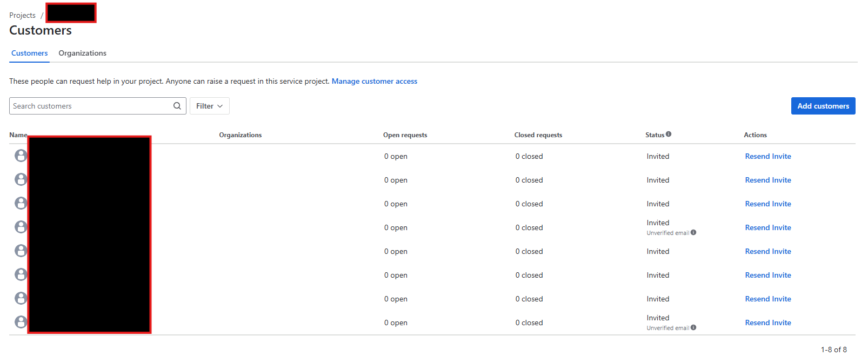Select the Customers tab

[30, 53]
